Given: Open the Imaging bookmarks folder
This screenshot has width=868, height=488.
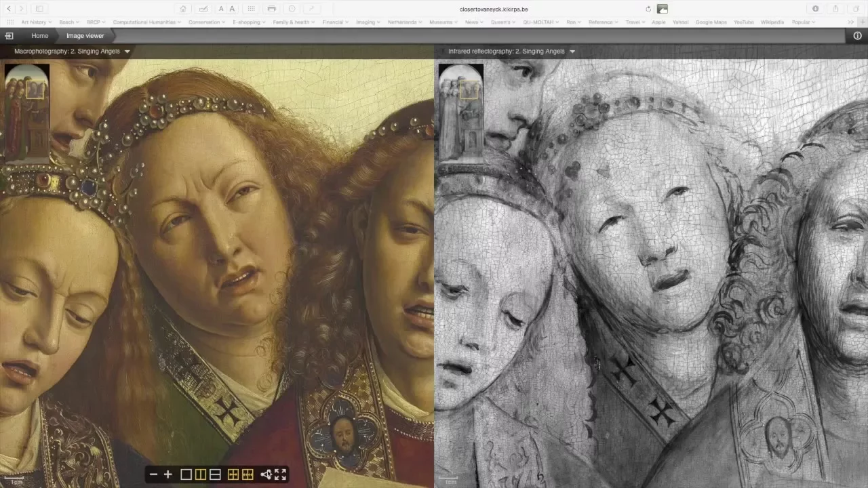Looking at the screenshot, I should coord(368,22).
